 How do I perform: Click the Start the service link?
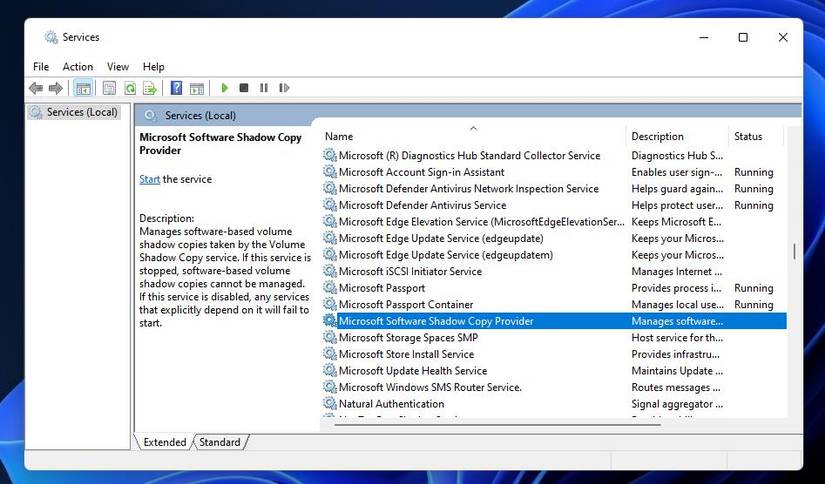click(x=149, y=179)
